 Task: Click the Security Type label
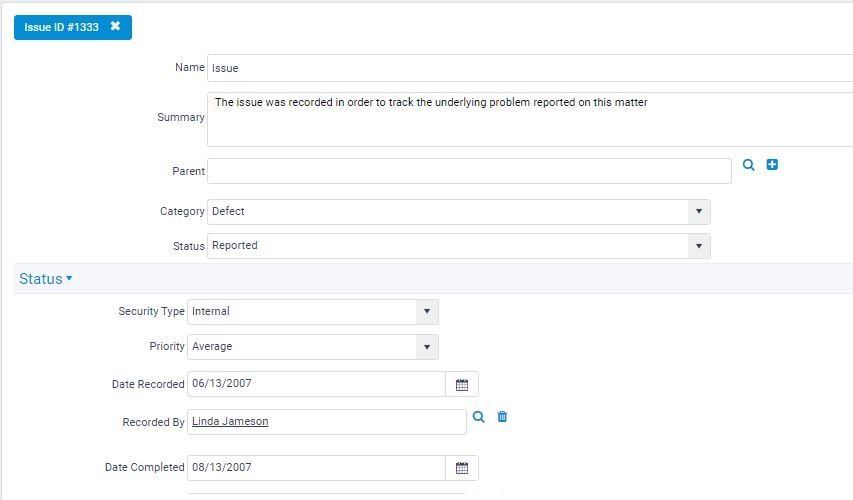tap(151, 311)
